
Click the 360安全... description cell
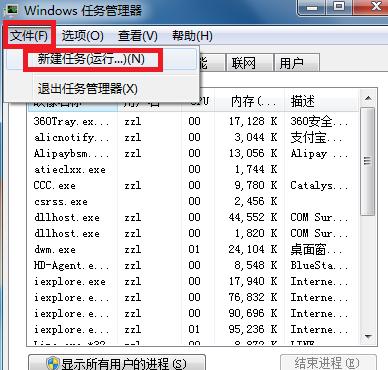pos(319,121)
